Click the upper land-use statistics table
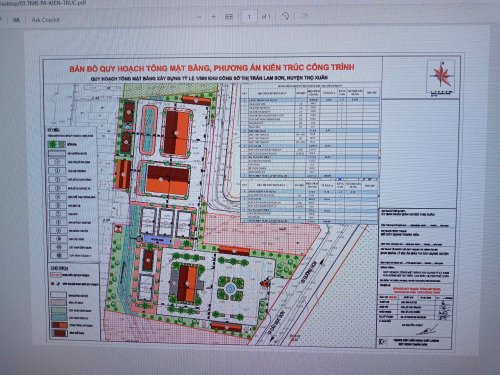The height and width of the screenshot is (375, 500). click(x=311, y=131)
